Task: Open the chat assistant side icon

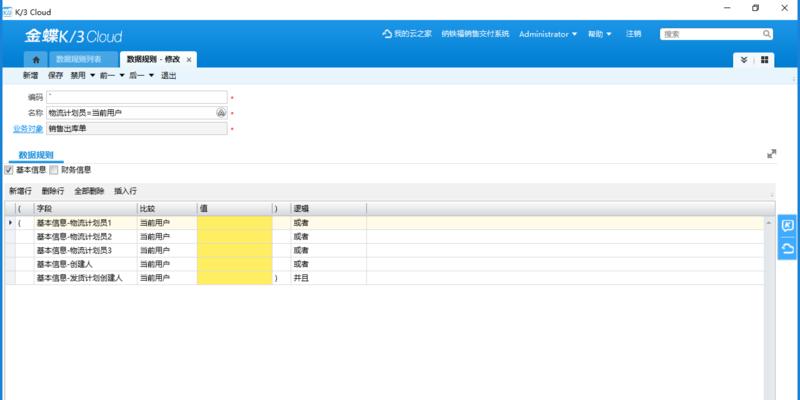Action: coord(787,227)
